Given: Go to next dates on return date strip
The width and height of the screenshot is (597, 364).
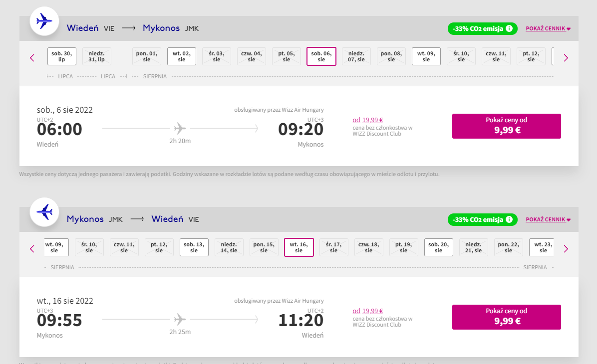Looking at the screenshot, I should point(566,249).
